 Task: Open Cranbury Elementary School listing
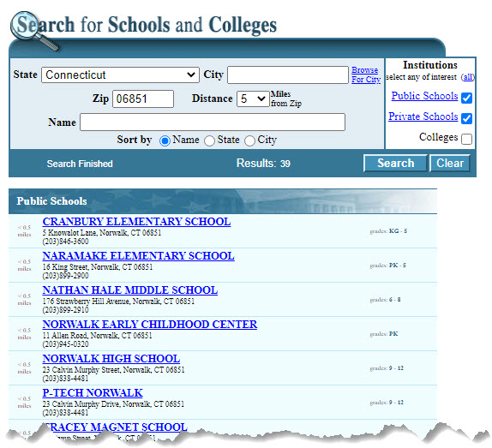coord(136,221)
